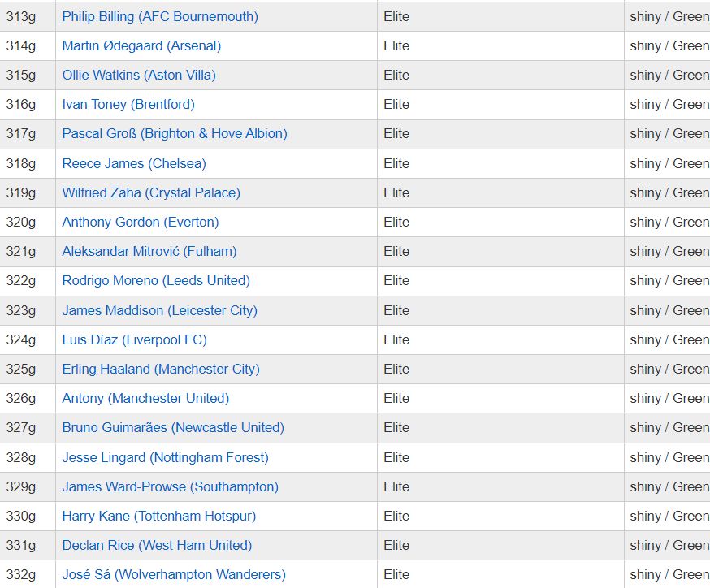Image resolution: width=710 pixels, height=588 pixels.
Task: Select the Pascal Groß (Brighton & Hove Albion) link
Action: point(175,134)
